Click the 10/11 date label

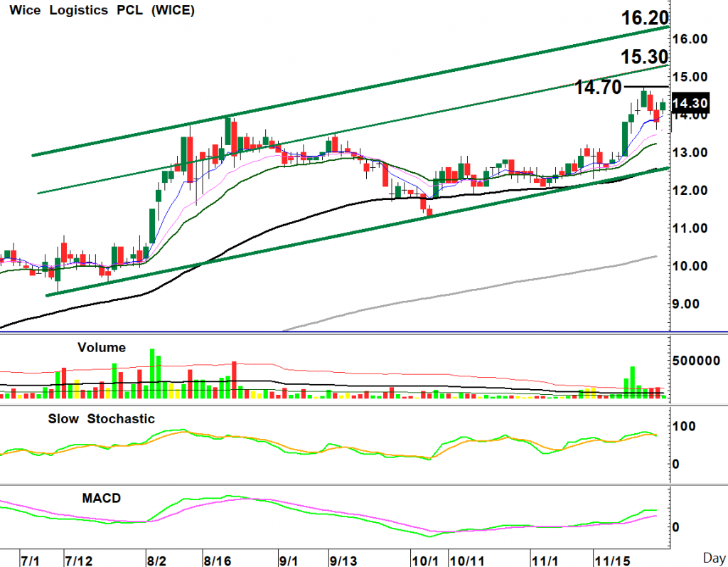pos(468,561)
